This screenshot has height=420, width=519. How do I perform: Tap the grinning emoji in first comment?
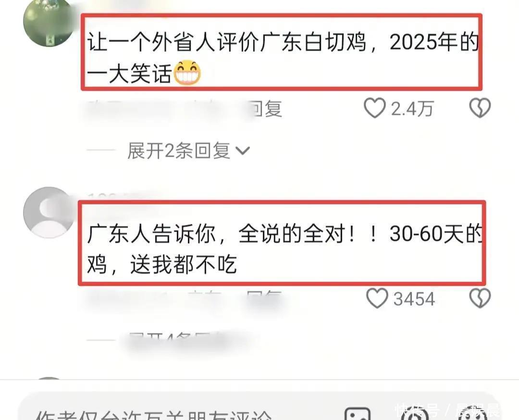tap(187, 73)
